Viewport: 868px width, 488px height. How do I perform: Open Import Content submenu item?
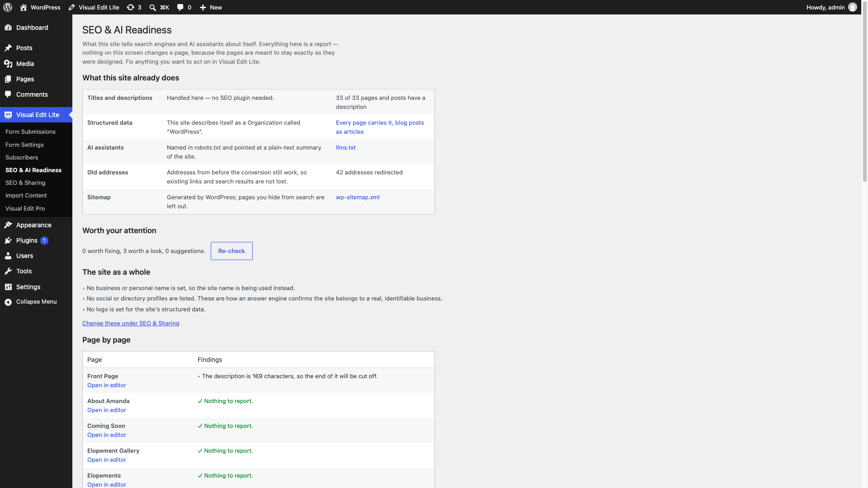tap(26, 195)
